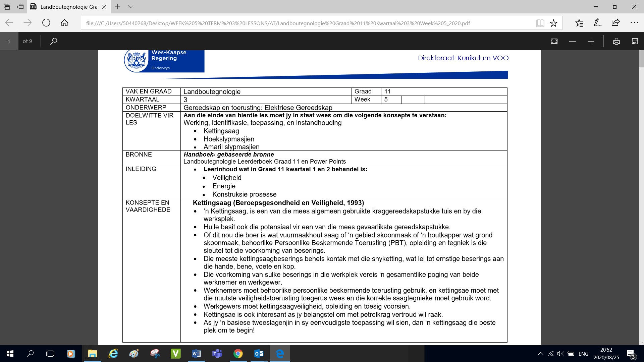The image size is (644, 362).
Task: Search the PDF with magnifier icon
Action: (x=54, y=41)
